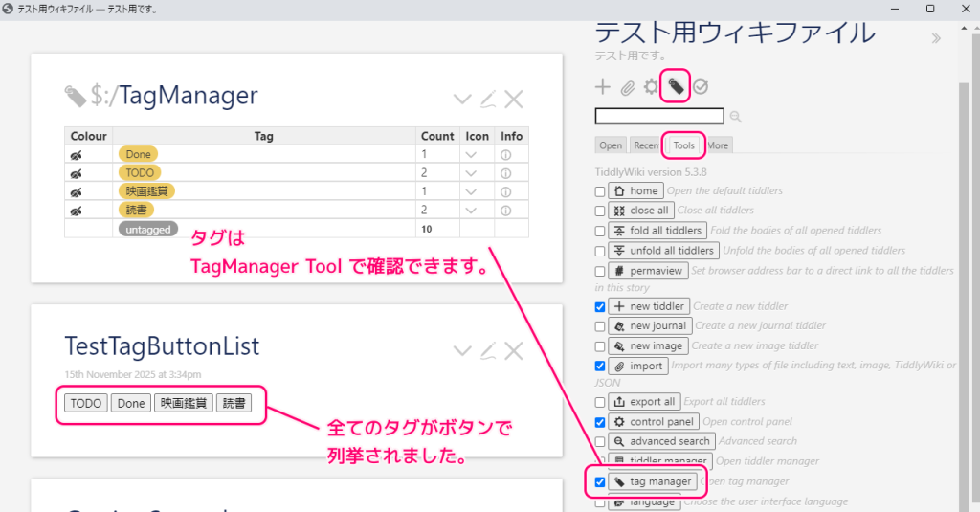Enable the new image checkbox
980x512 pixels.
tap(600, 346)
